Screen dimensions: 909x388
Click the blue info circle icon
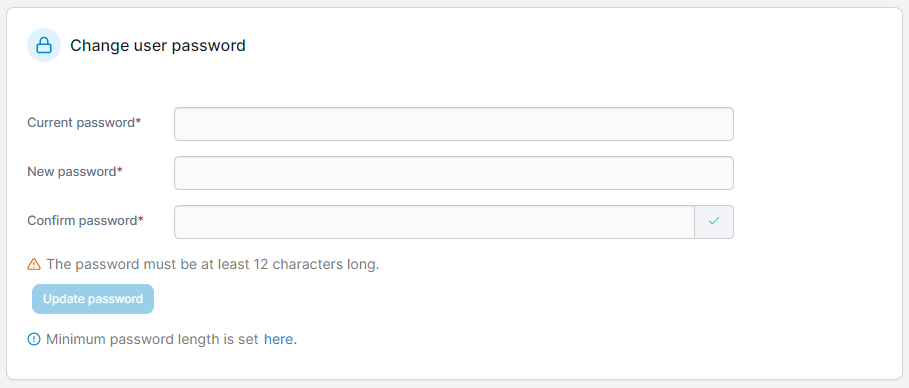point(34,339)
